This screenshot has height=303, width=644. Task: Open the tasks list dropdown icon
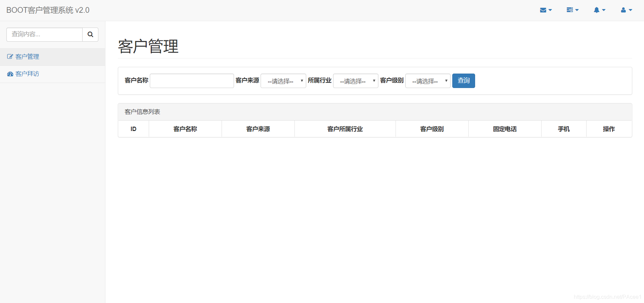pos(572,10)
